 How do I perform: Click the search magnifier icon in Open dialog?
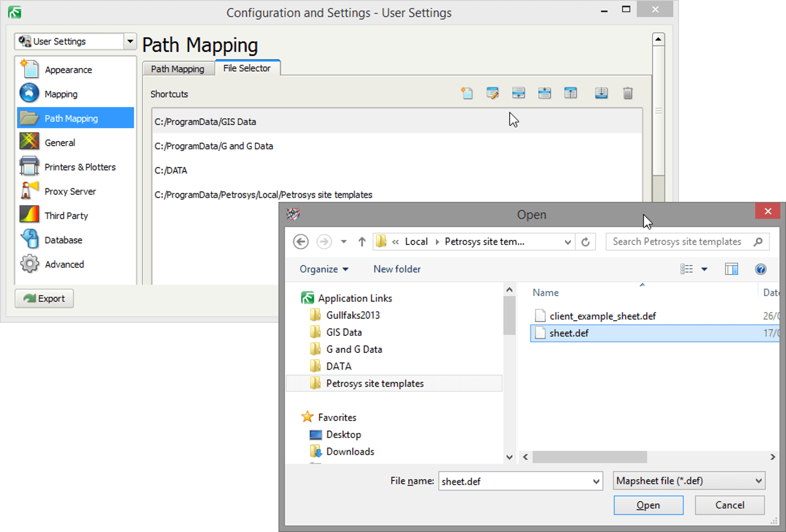pyautogui.click(x=758, y=242)
